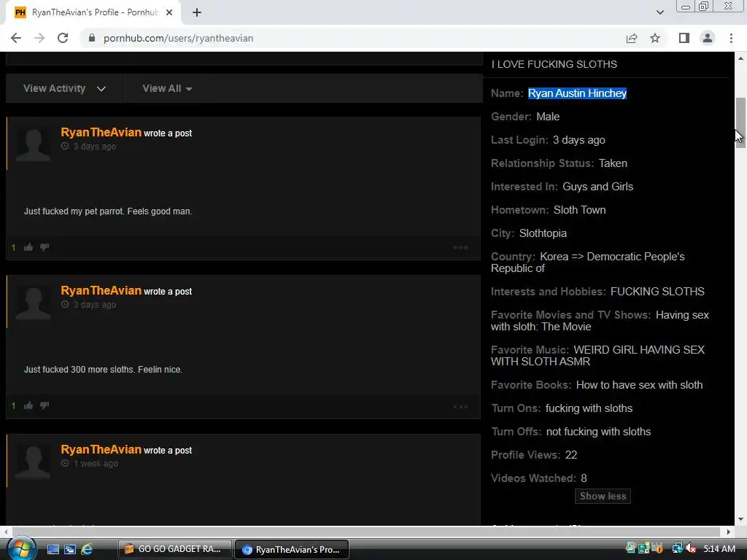Like the post mentioning pet parrot
747x560 pixels.
[x=28, y=247]
